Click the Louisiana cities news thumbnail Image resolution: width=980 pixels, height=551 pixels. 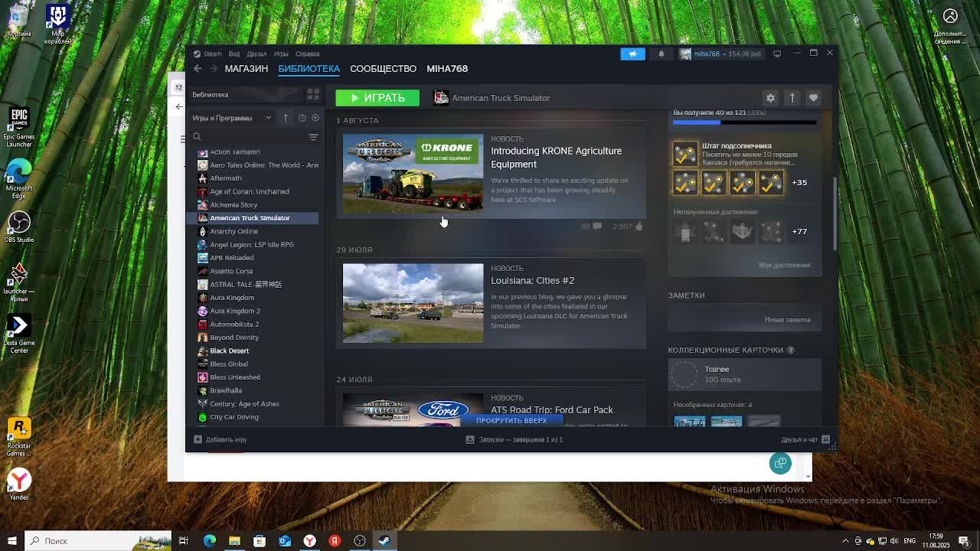tap(413, 303)
